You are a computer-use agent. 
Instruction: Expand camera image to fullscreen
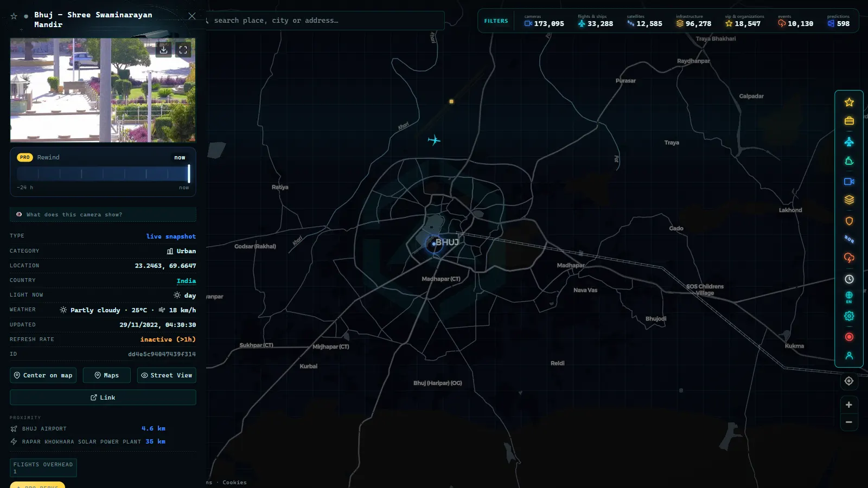[x=183, y=50]
